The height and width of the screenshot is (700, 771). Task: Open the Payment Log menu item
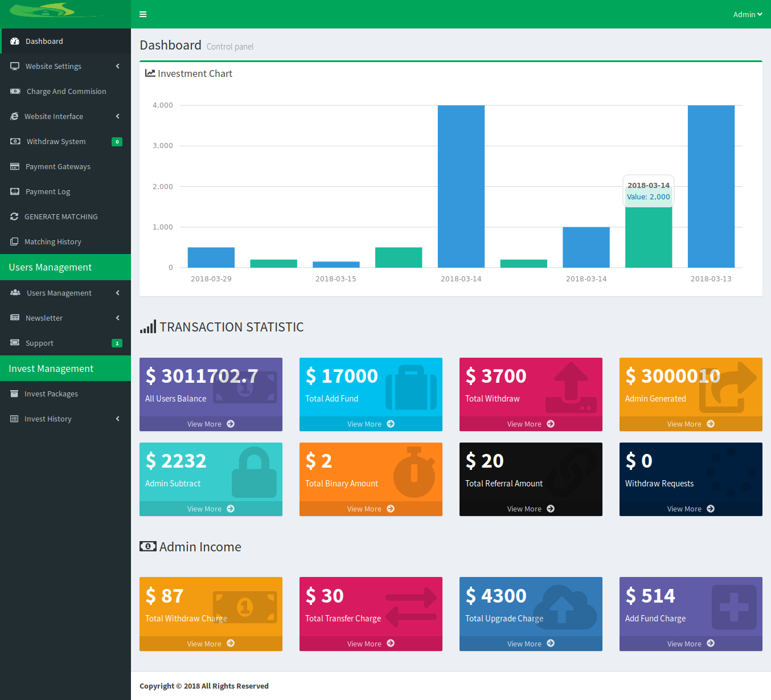pyautogui.click(x=48, y=191)
